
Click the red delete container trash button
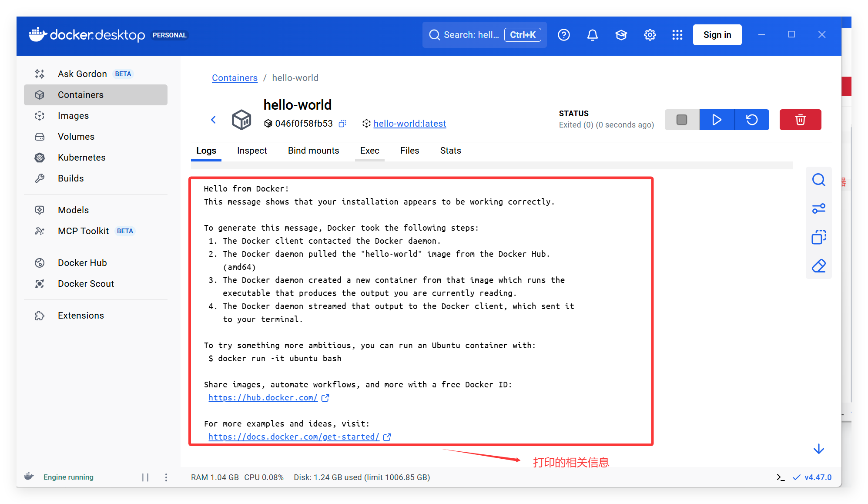click(800, 120)
